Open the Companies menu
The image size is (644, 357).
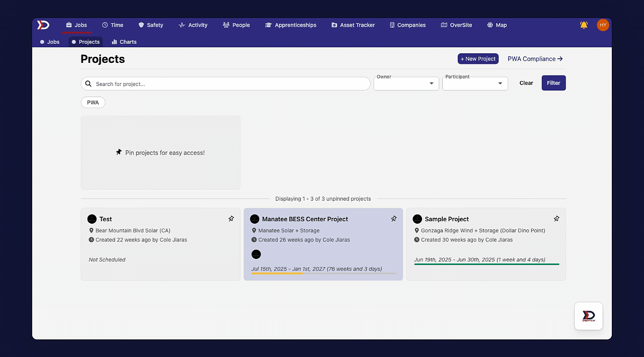pyautogui.click(x=408, y=25)
